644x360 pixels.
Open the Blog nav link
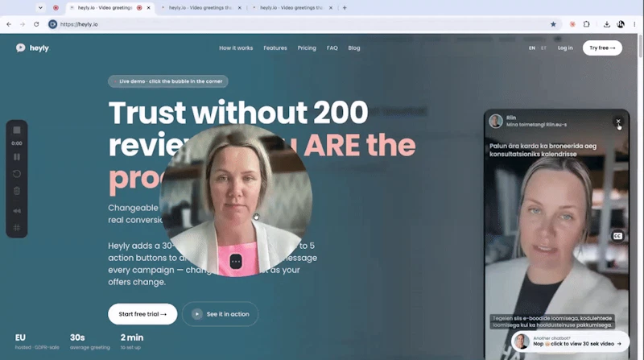coord(354,48)
